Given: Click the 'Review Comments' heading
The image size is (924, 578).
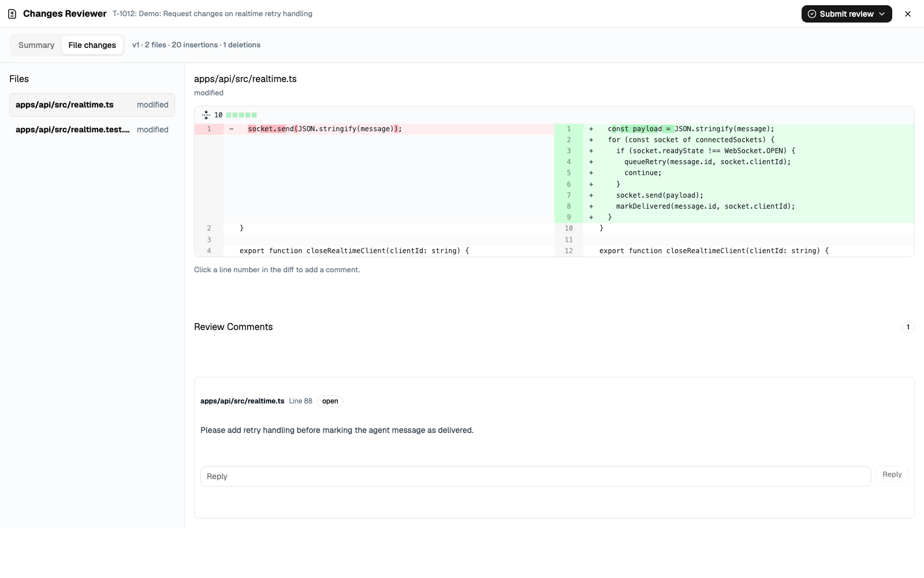Looking at the screenshot, I should pyautogui.click(x=233, y=327).
